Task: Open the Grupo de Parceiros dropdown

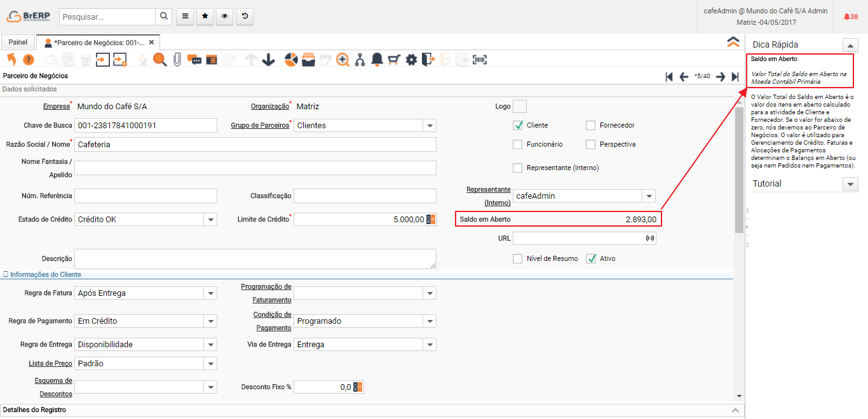Action: (x=430, y=126)
